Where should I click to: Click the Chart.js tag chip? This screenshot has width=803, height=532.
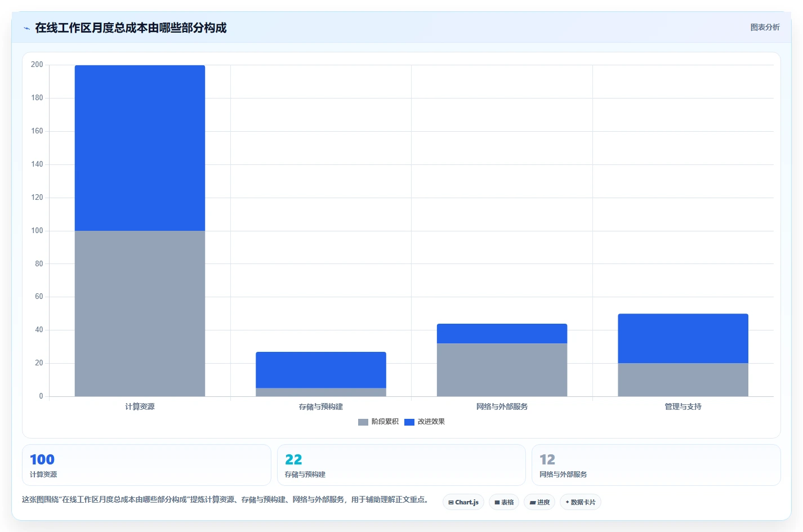(463, 502)
